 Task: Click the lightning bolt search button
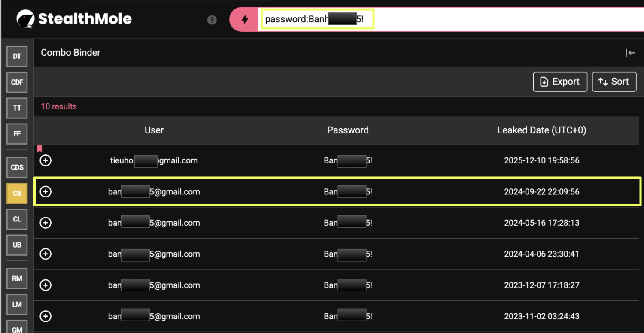(245, 20)
